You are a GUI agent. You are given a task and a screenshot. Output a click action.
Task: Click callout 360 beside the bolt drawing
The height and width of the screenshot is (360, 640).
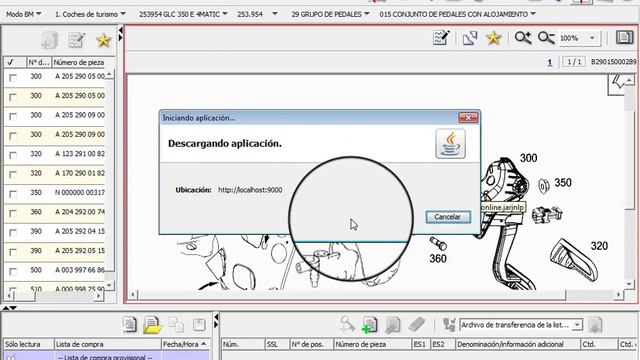438,258
